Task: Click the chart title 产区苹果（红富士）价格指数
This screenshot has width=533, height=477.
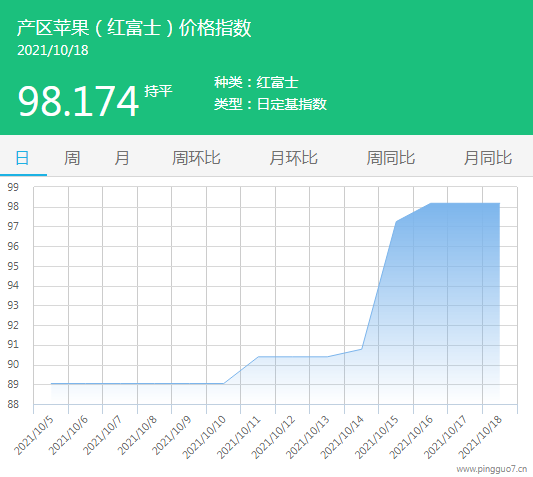Action: pos(134,28)
